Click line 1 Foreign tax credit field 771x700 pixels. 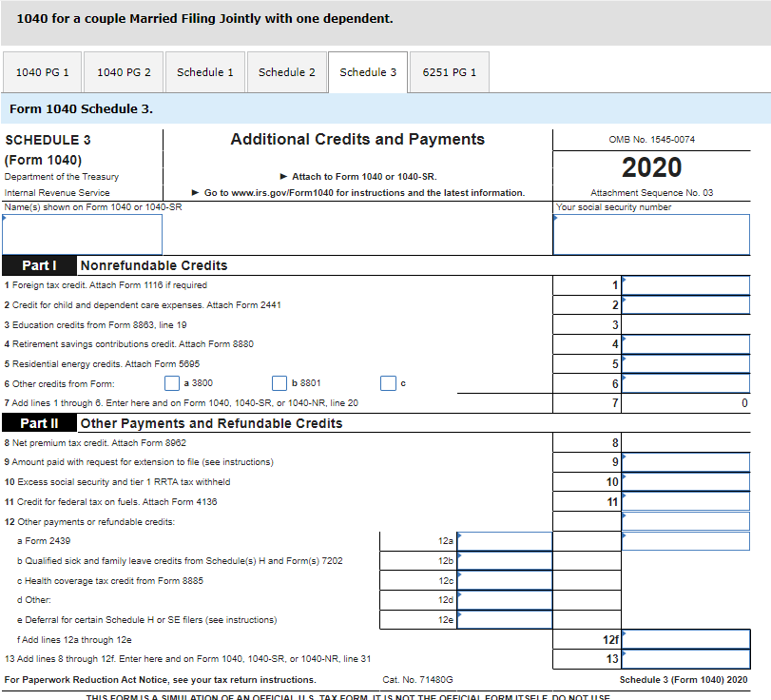click(x=686, y=285)
